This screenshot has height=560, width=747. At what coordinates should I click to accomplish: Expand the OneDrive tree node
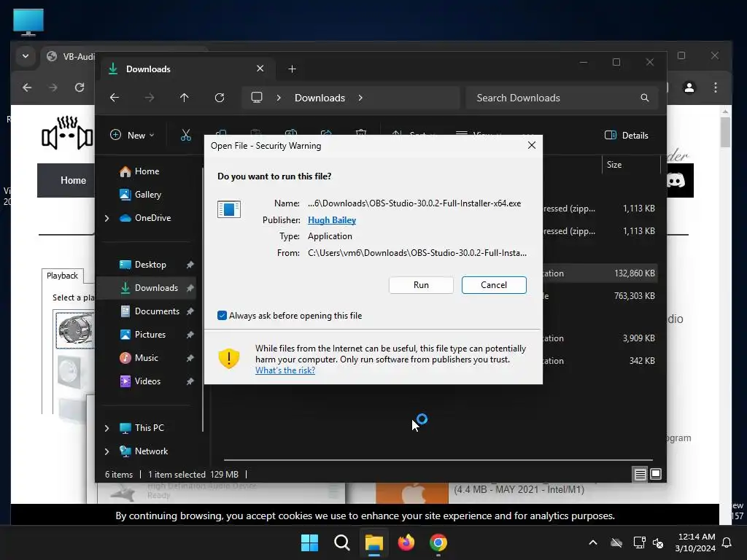[x=107, y=218]
